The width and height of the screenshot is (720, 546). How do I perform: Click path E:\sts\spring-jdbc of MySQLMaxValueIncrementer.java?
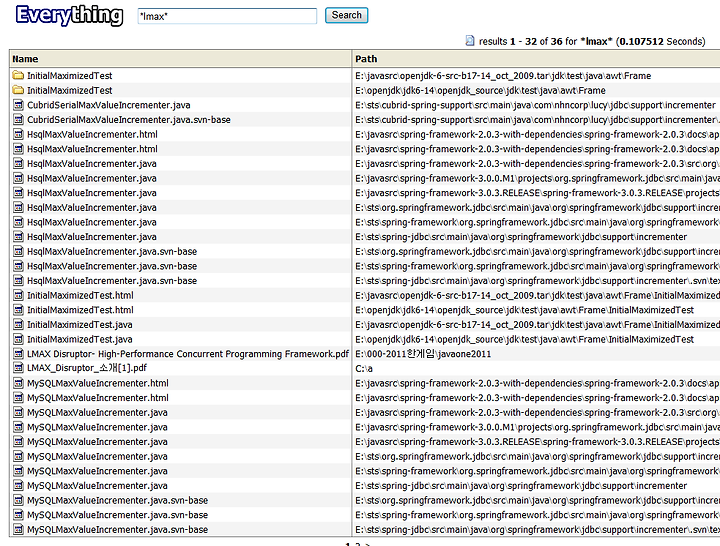pyautogui.click(x=521, y=486)
